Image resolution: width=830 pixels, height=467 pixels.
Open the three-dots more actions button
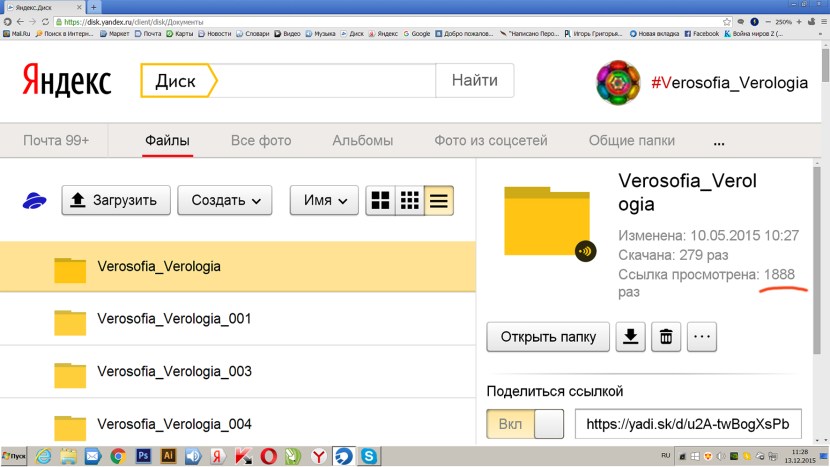point(701,337)
